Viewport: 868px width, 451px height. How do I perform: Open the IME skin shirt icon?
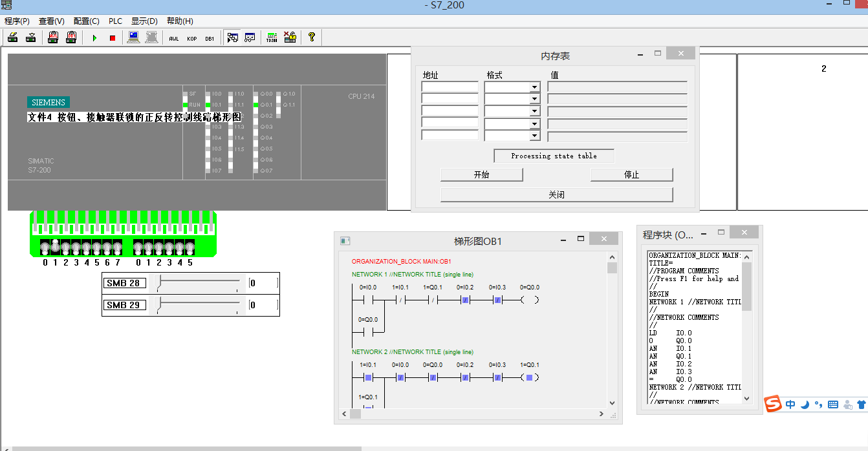pyautogui.click(x=861, y=405)
